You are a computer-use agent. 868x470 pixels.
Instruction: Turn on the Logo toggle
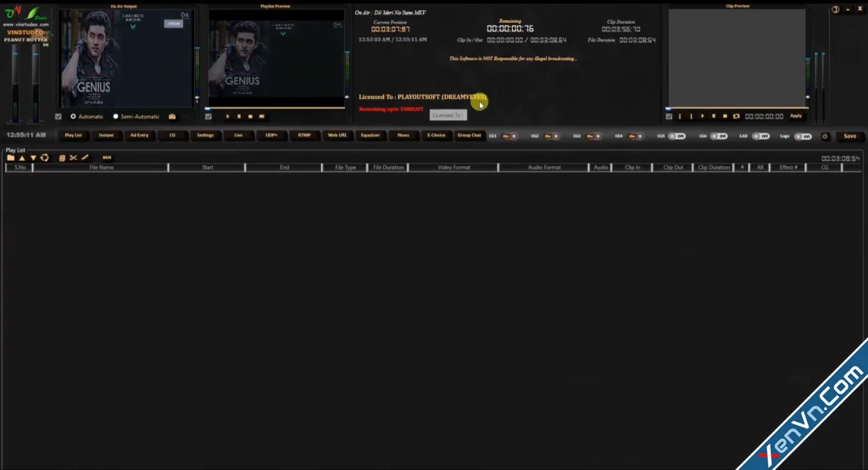pyautogui.click(x=804, y=136)
